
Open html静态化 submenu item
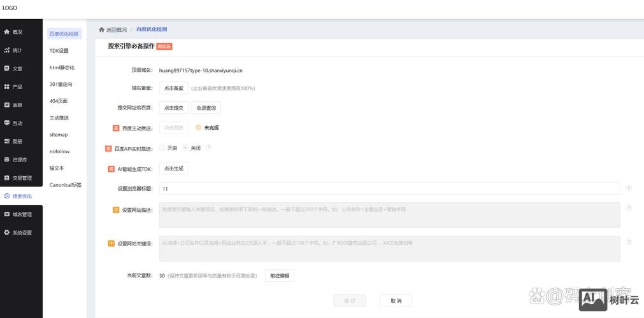pyautogui.click(x=62, y=67)
